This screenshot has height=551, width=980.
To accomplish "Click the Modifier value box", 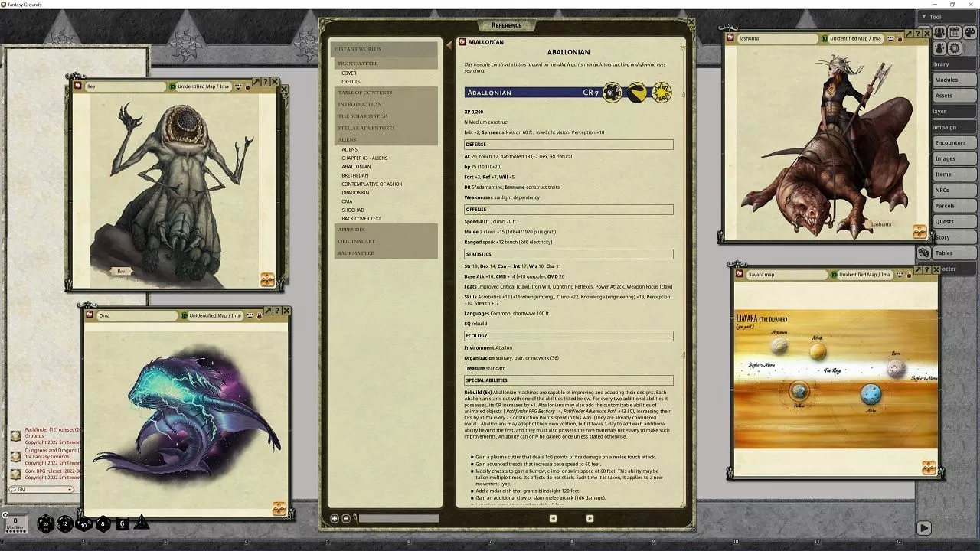I will pyautogui.click(x=15, y=523).
